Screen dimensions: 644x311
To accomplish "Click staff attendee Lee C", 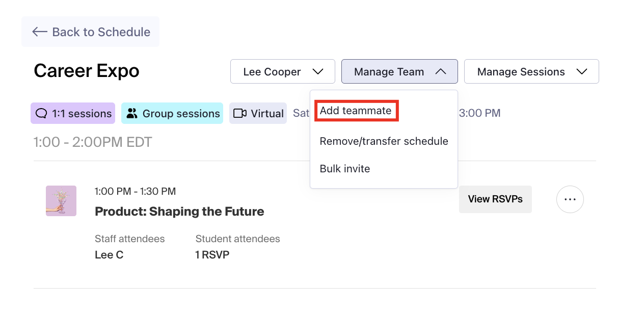I will pos(109,255).
